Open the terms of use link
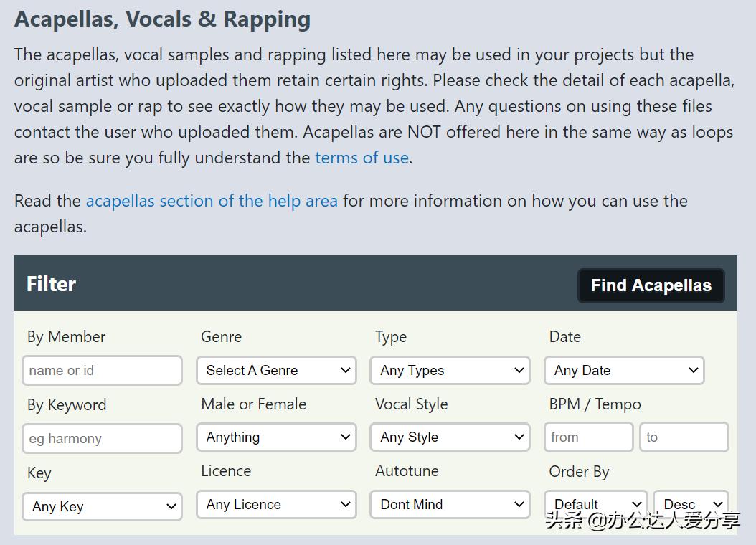The height and width of the screenshot is (545, 756). pyautogui.click(x=362, y=158)
